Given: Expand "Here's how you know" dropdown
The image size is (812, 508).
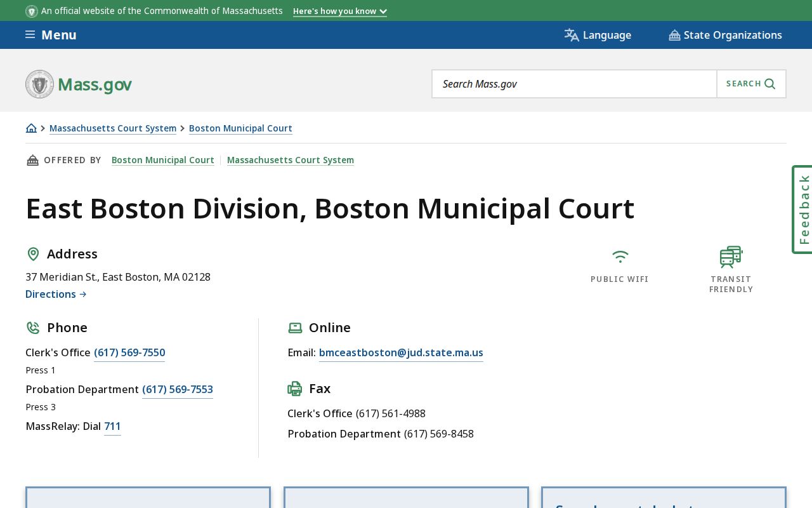Looking at the screenshot, I should [x=340, y=11].
